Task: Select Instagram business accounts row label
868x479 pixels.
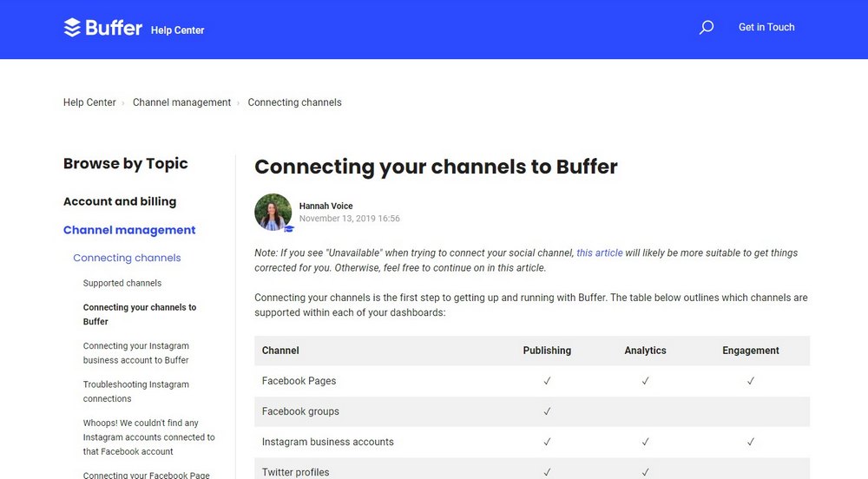Action: tap(328, 442)
